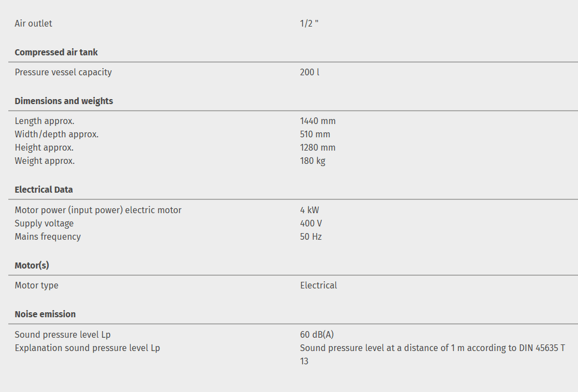Click the Motor(s) section heading

(x=32, y=265)
